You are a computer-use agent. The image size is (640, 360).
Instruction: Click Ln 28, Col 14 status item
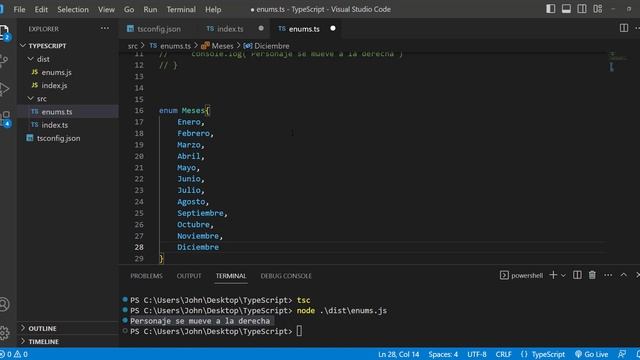tap(398, 354)
